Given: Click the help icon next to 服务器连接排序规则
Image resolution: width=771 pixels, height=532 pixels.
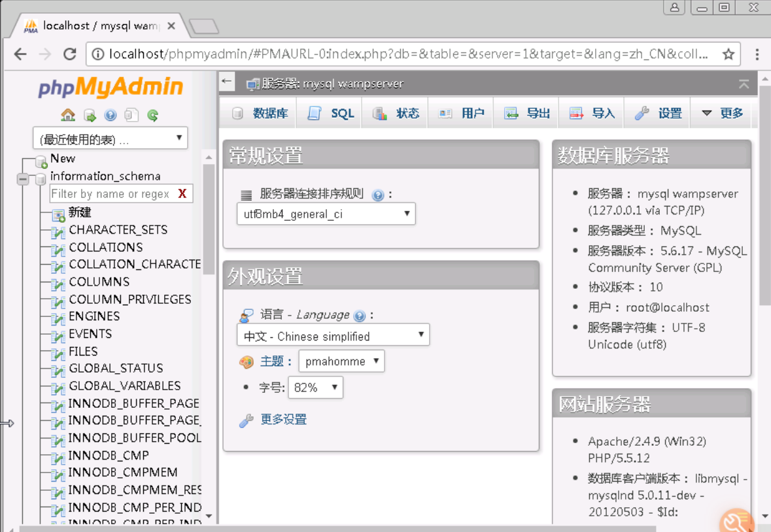Looking at the screenshot, I should pos(377,195).
